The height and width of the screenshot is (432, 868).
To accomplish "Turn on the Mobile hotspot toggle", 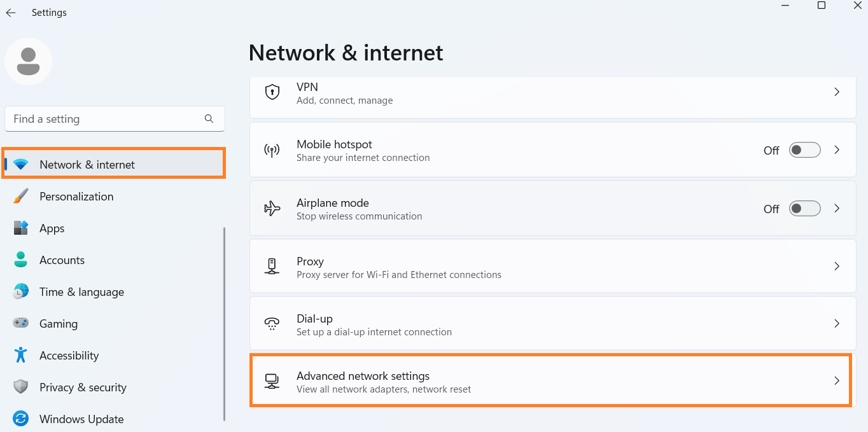I will (x=804, y=150).
